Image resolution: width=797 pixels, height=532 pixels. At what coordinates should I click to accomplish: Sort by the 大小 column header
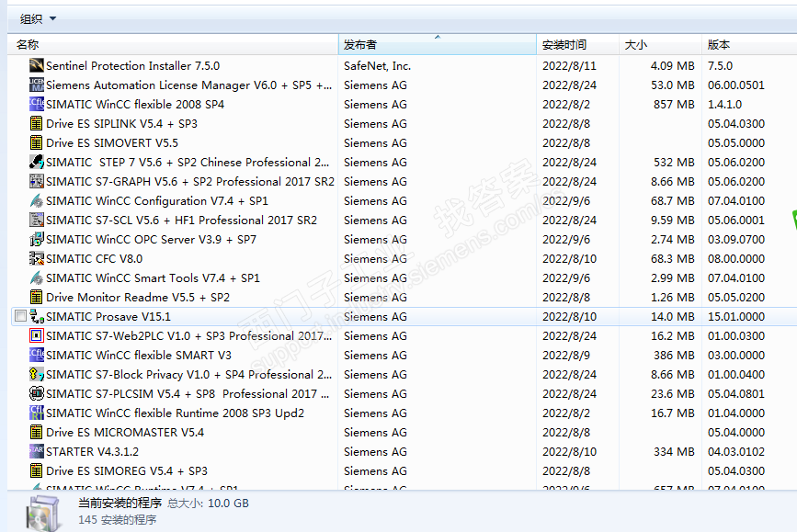(660, 45)
